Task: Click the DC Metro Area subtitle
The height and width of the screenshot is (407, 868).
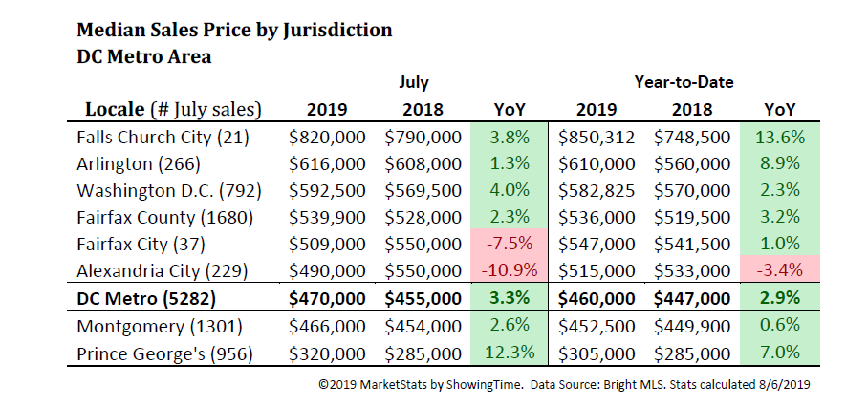Action: coord(144,56)
